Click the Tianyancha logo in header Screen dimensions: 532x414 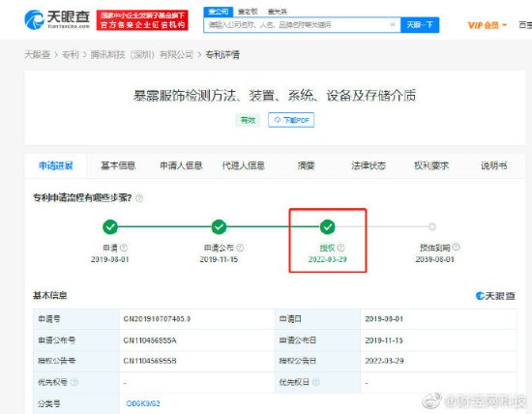coord(57,19)
